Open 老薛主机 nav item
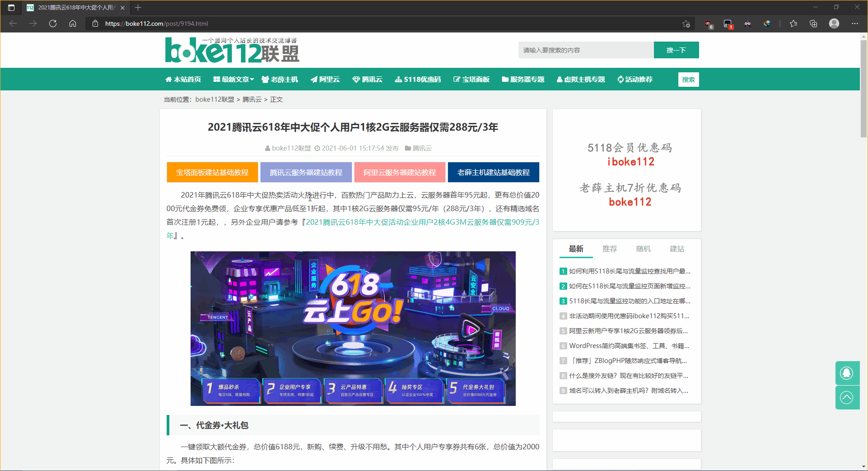The height and width of the screenshot is (471, 868). click(x=280, y=80)
